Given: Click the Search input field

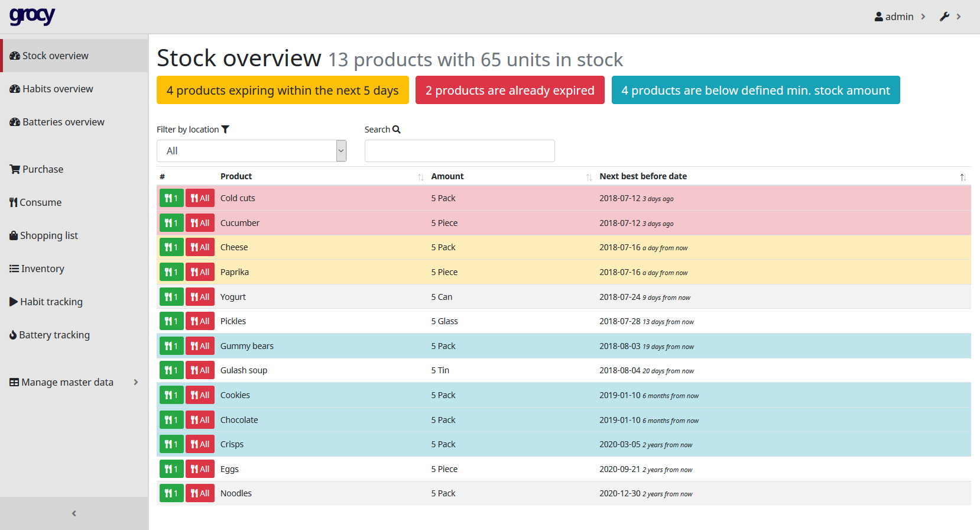Looking at the screenshot, I should pos(459,151).
